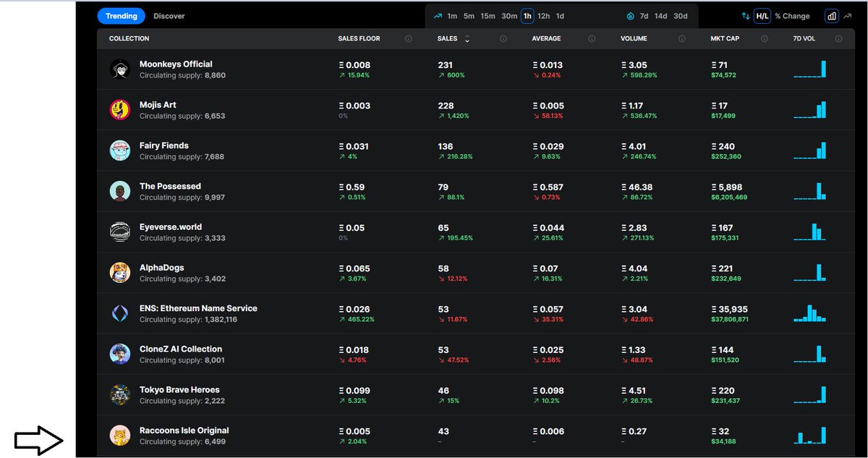This screenshot has height=458, width=868.
Task: Sort by the SALES column arrows
Action: 467,39
